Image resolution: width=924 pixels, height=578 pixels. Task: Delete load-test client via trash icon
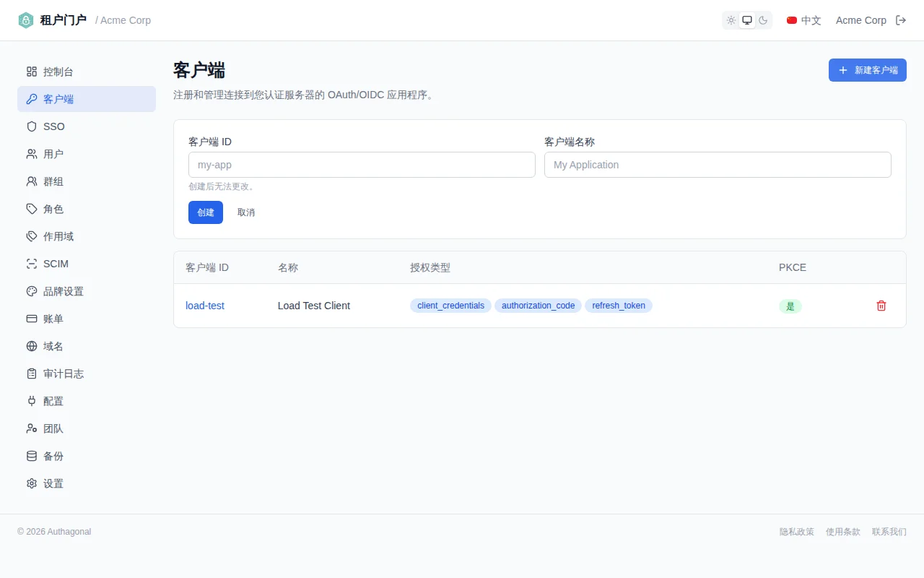(881, 306)
